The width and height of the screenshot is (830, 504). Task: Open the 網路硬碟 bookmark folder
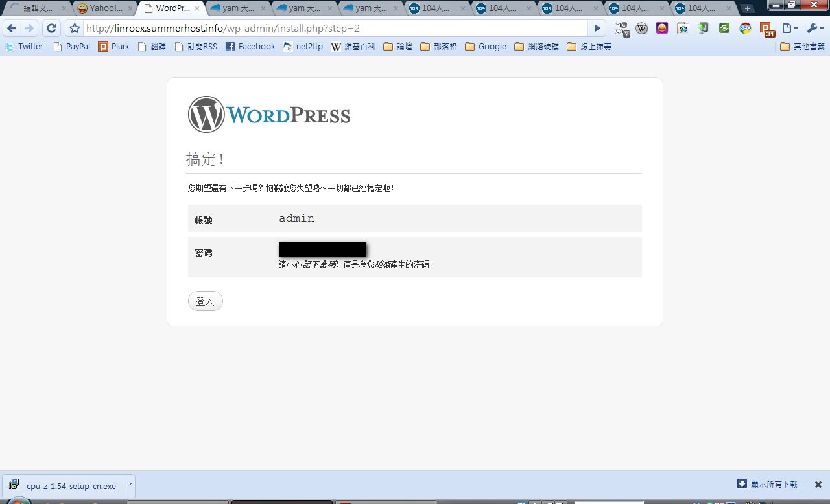pyautogui.click(x=536, y=47)
